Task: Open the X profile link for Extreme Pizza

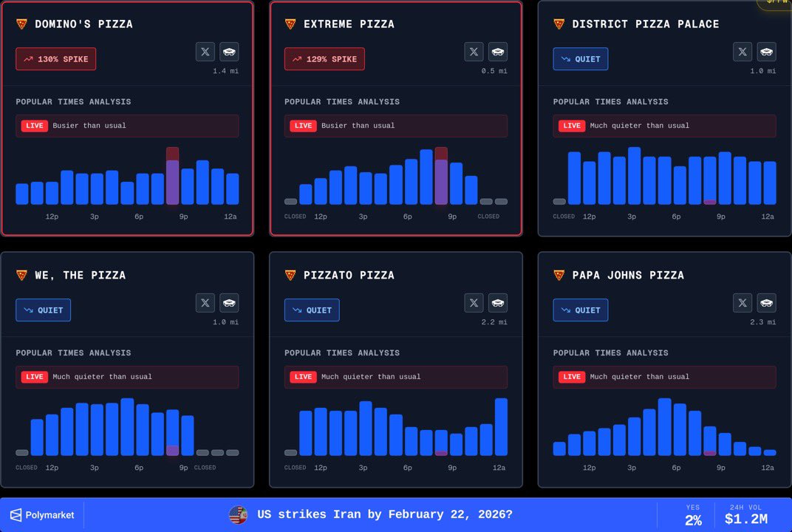Action: [x=474, y=52]
